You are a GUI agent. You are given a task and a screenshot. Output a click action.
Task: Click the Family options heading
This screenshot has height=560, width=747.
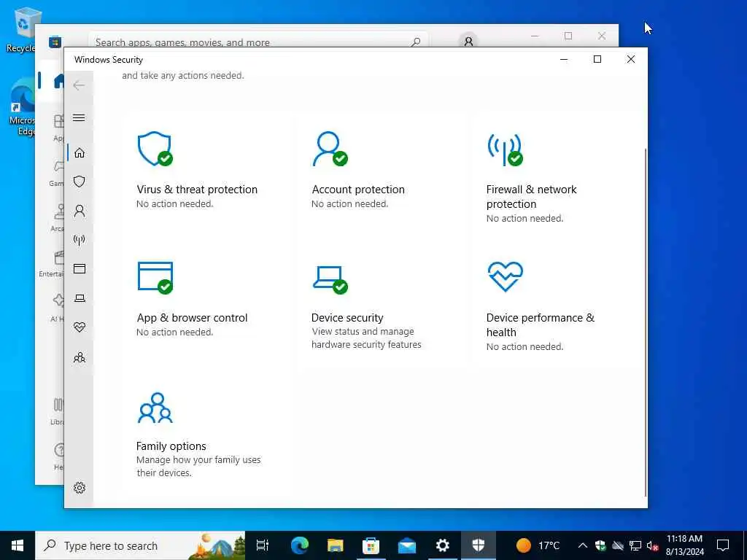(x=171, y=446)
